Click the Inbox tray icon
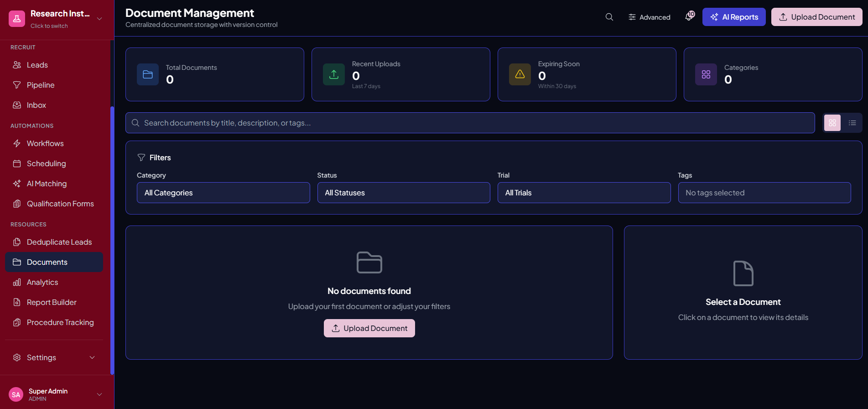 click(17, 105)
